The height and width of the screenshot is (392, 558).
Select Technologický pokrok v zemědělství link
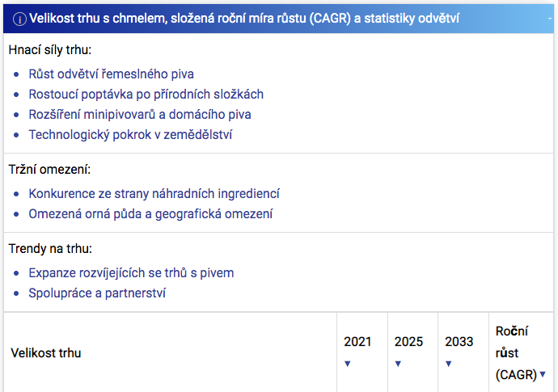pos(130,135)
